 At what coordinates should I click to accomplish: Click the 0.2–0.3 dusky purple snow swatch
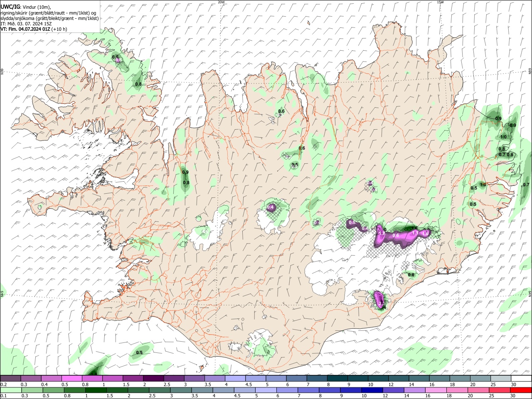[10, 379]
